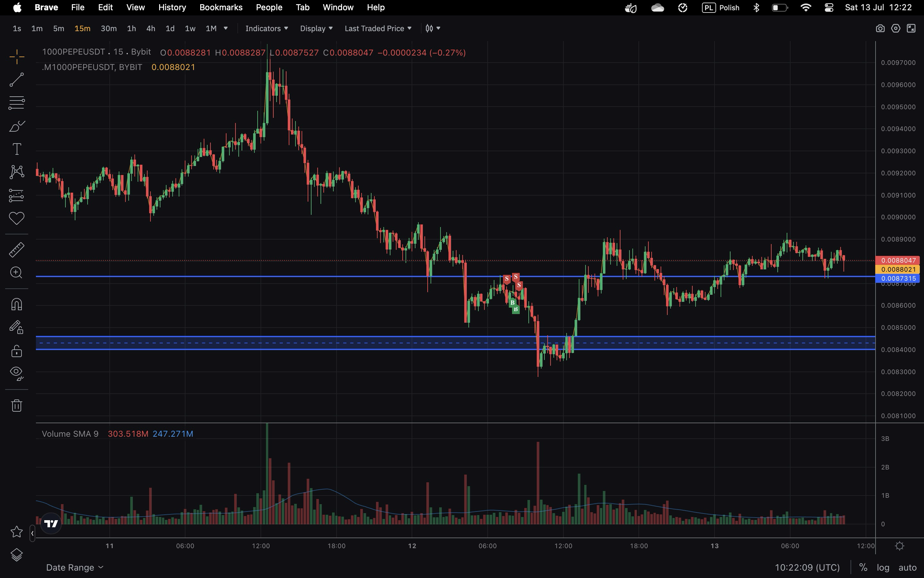Open price axis settings gear at bottom right
Image resolution: width=924 pixels, height=578 pixels.
[900, 546]
